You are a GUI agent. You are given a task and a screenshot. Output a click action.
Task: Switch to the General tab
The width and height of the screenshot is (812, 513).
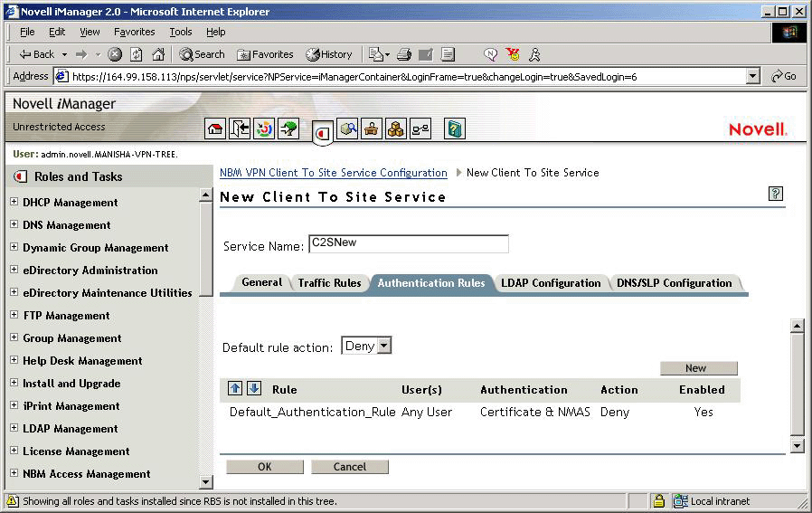pyautogui.click(x=261, y=282)
